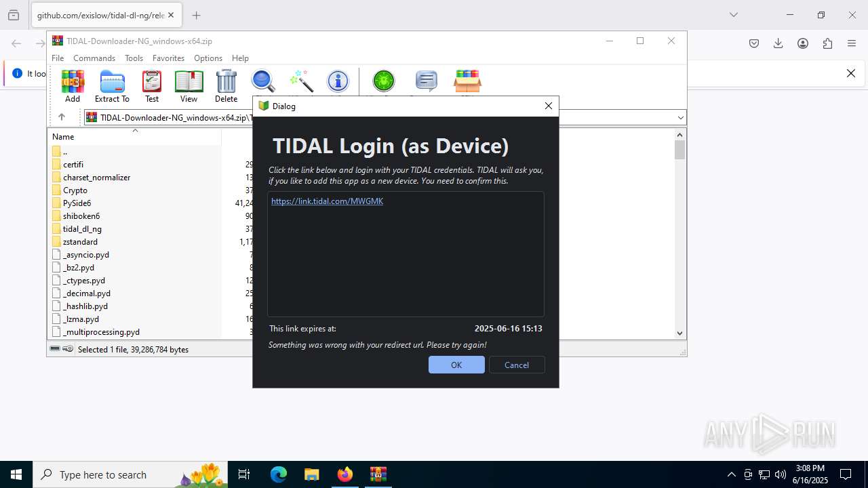Expand the WinRAR address path dropdown
This screenshot has height=488, width=868.
[680, 118]
